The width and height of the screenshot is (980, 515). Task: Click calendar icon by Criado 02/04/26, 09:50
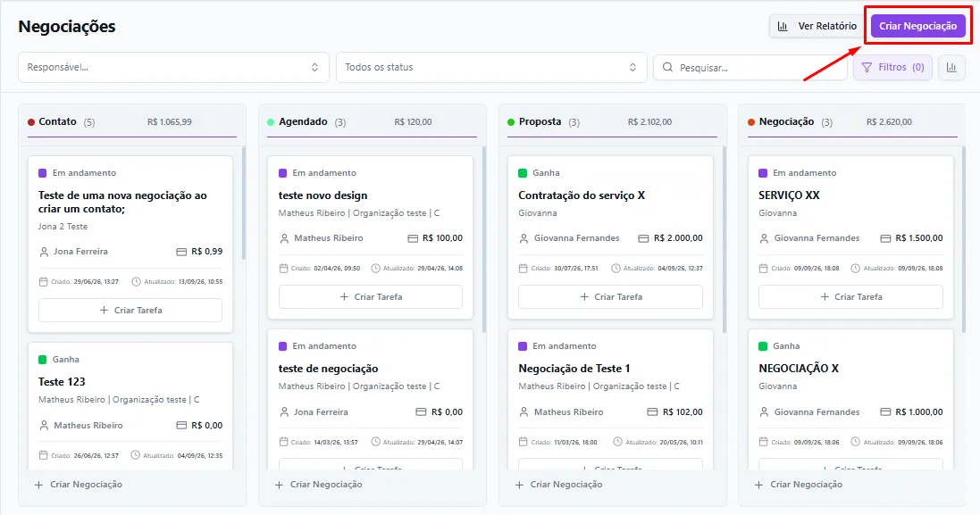pyautogui.click(x=283, y=269)
